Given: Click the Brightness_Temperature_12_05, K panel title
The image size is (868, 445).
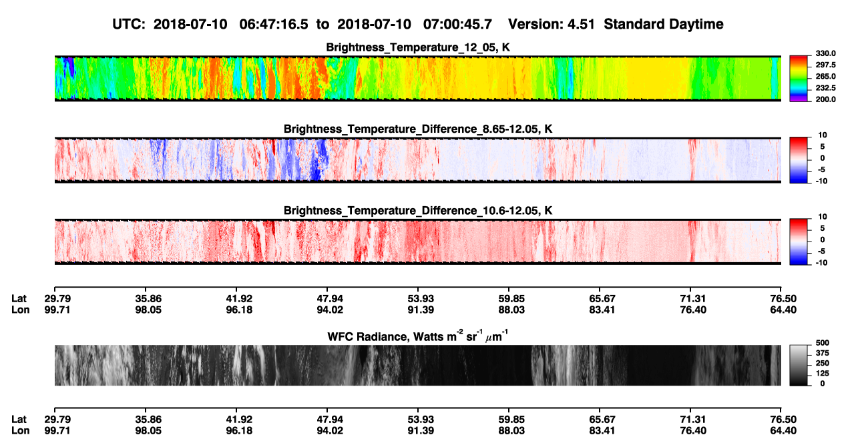Looking at the screenshot, I should [x=417, y=47].
